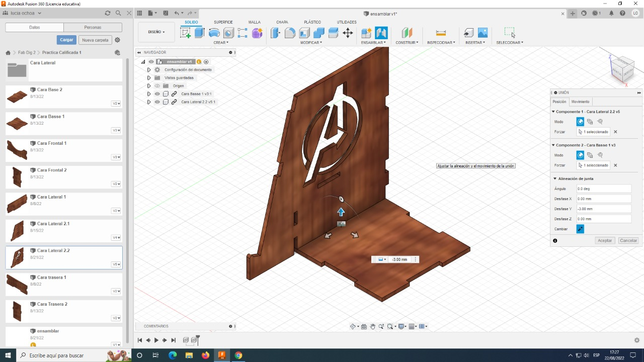Select Componente 2 third mode option

600,155
